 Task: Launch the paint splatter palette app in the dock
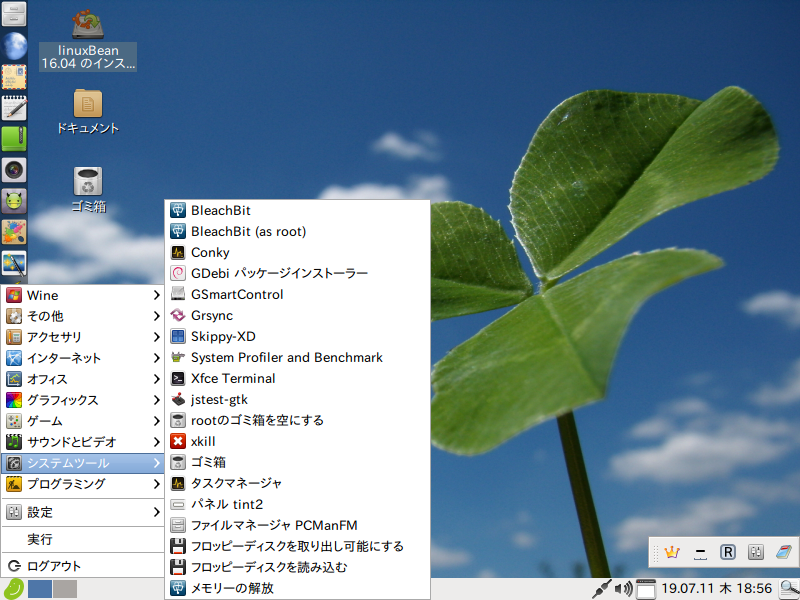[x=14, y=232]
